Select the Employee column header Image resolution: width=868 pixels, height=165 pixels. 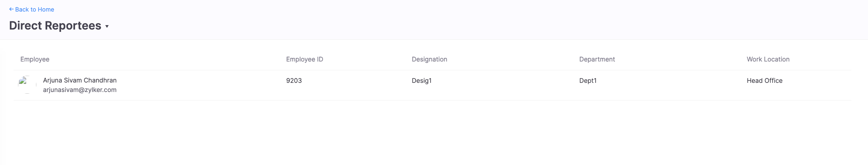(x=35, y=59)
